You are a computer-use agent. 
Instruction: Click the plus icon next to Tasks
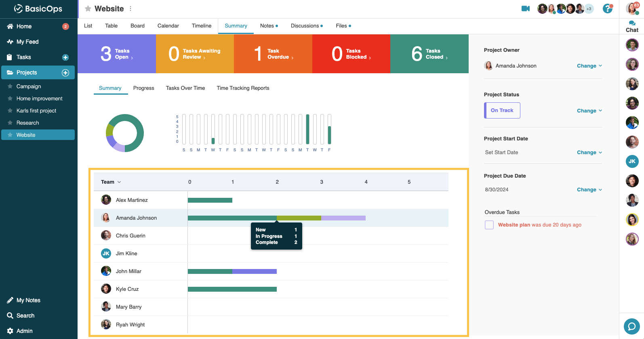pyautogui.click(x=65, y=57)
